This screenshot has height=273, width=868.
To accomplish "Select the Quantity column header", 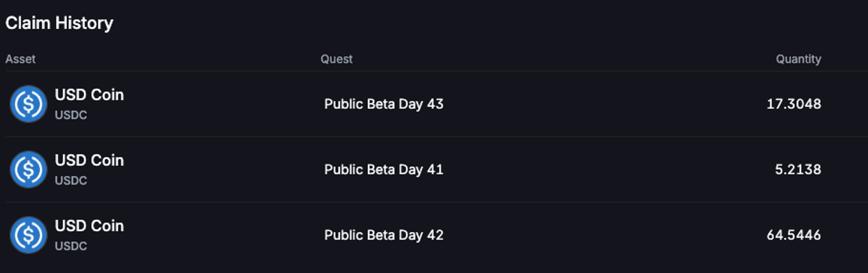I will pyautogui.click(x=799, y=59).
